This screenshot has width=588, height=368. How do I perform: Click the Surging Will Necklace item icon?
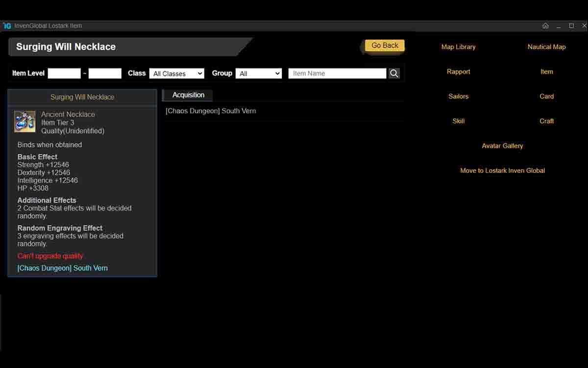tap(25, 122)
